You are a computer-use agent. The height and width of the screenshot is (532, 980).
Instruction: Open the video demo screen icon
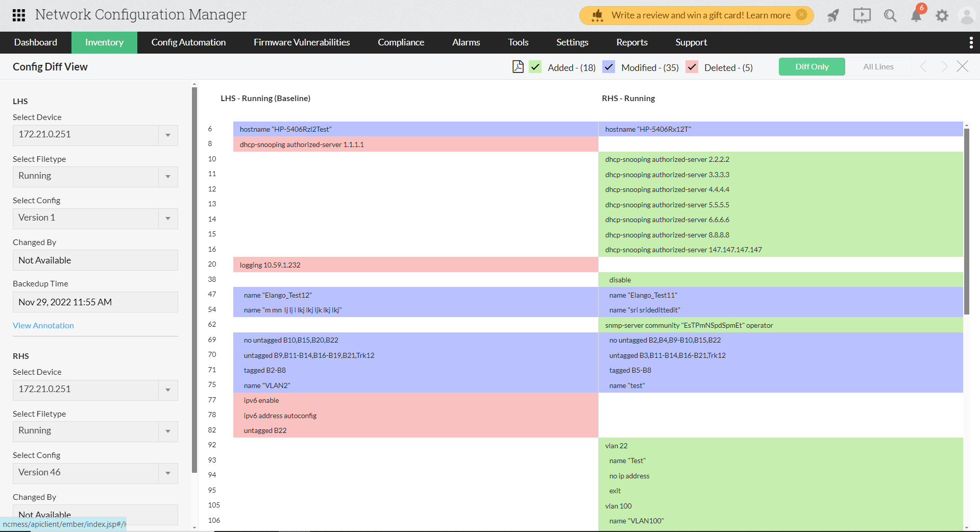(x=861, y=16)
